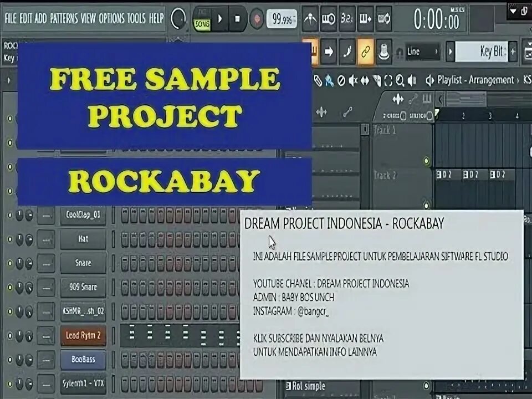
Task: Toggle Track 1 mute LED in playlist
Action: tap(427, 161)
